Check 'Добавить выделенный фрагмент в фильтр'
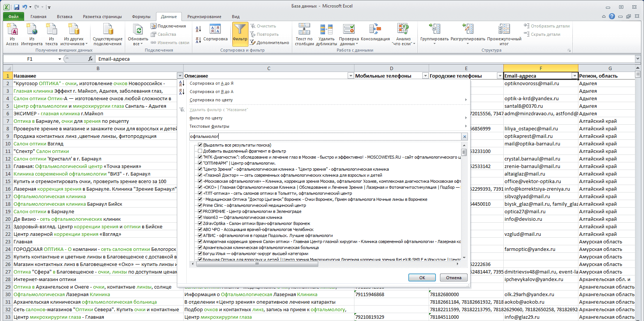644x321 pixels. (200, 151)
